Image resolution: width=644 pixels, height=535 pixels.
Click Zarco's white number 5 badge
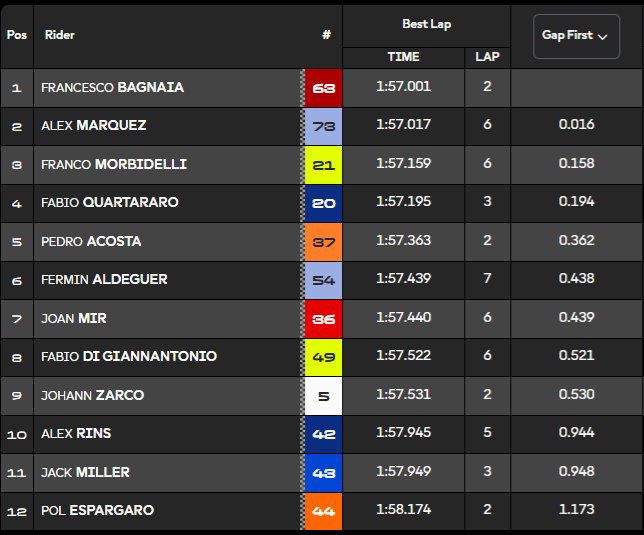pyautogui.click(x=323, y=395)
